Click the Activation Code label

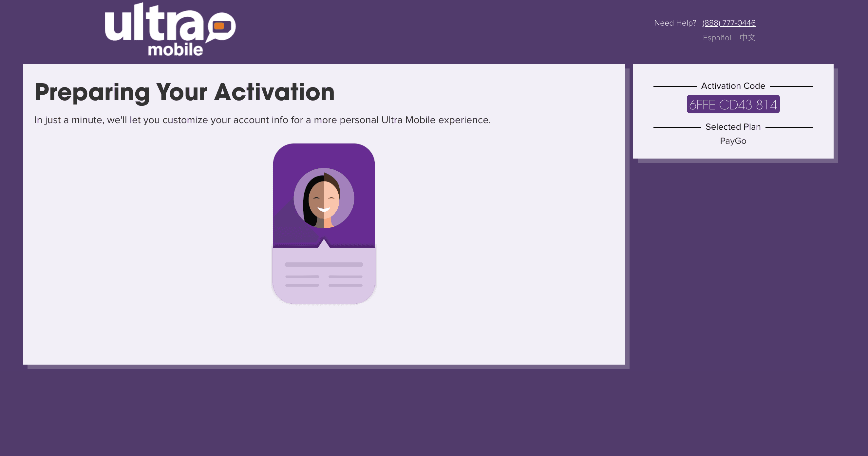point(733,86)
